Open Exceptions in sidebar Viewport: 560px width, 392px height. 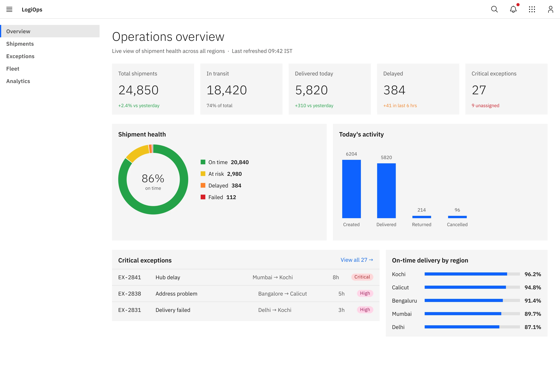[x=50, y=56]
